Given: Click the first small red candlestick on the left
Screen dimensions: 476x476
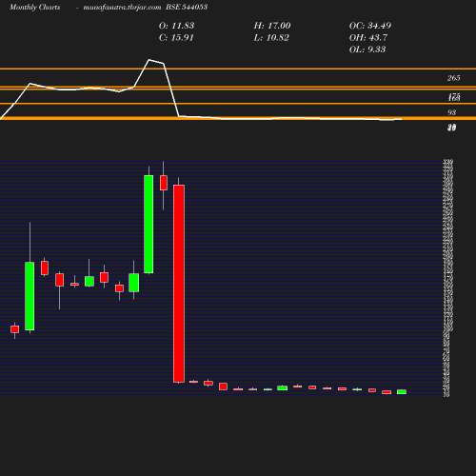Looking at the screenshot, I should tap(15, 329).
